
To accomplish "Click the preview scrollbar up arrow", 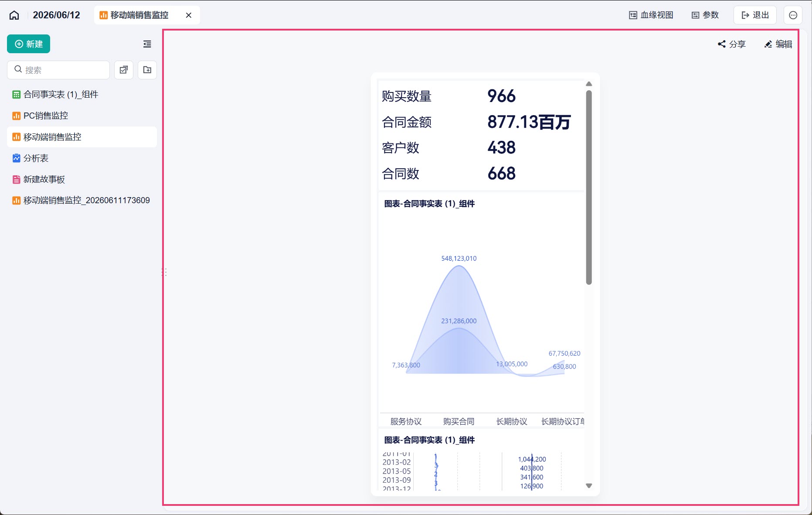I will click(x=589, y=84).
